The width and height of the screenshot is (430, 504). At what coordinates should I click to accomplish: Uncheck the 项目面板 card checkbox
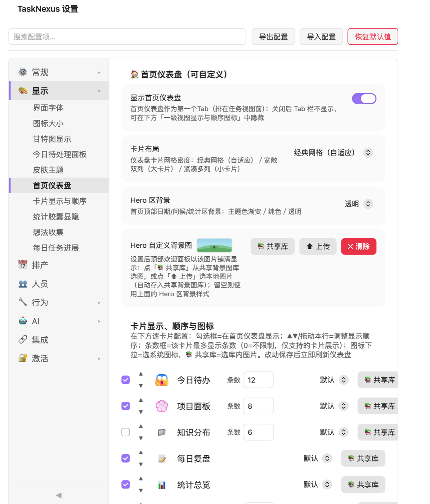[126, 406]
